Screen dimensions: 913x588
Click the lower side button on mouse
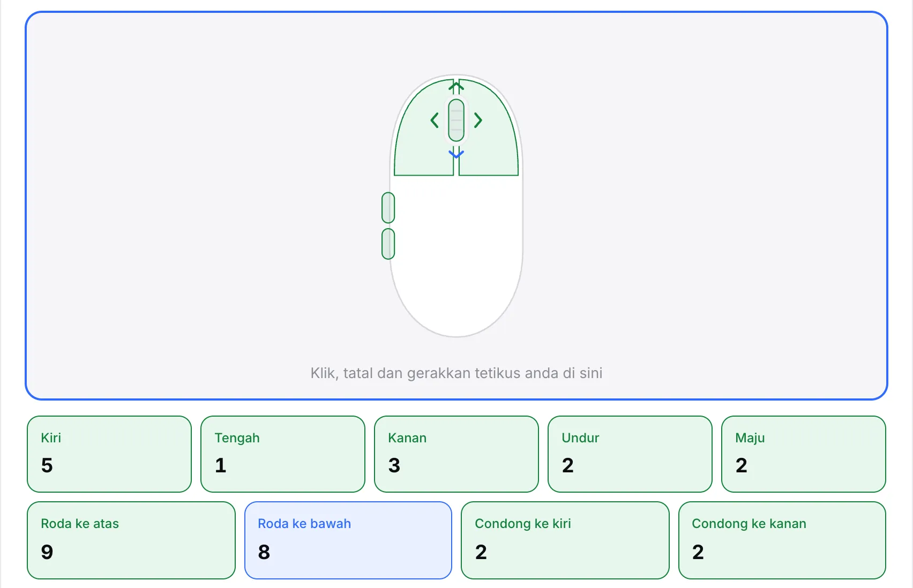pyautogui.click(x=388, y=244)
